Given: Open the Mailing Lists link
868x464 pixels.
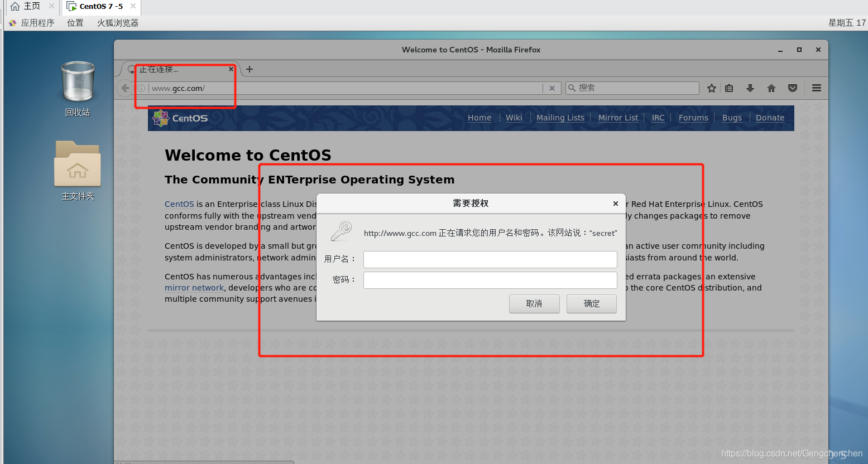Looking at the screenshot, I should pyautogui.click(x=560, y=118).
